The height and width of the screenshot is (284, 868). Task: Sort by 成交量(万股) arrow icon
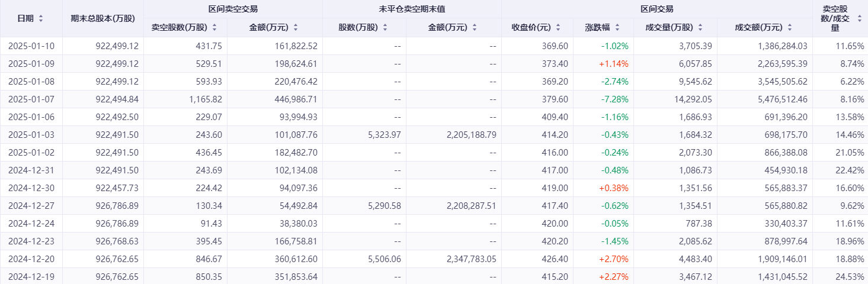pyautogui.click(x=701, y=27)
